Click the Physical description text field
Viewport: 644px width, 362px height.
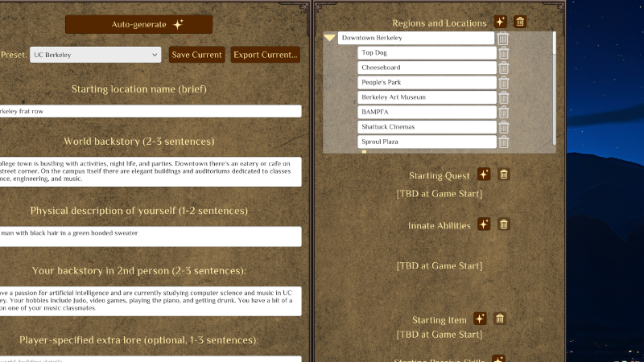coord(151,236)
